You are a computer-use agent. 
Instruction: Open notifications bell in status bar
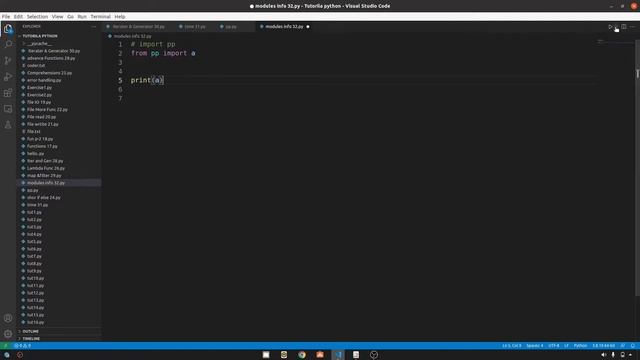click(633, 346)
